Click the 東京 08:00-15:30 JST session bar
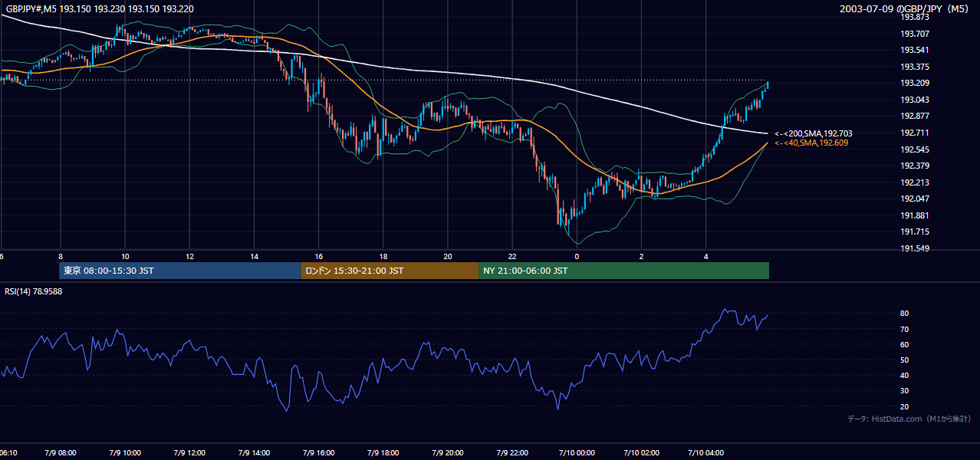Viewport: 980px width, 460px height. click(x=180, y=271)
